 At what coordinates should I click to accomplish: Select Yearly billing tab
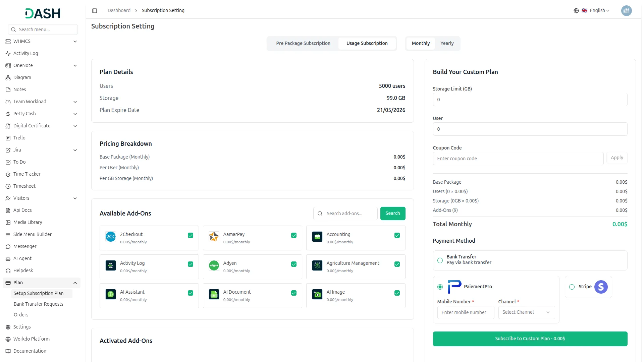click(447, 43)
